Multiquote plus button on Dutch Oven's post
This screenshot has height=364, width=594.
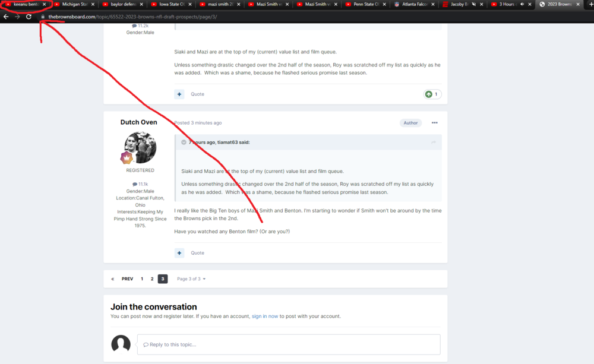(179, 252)
